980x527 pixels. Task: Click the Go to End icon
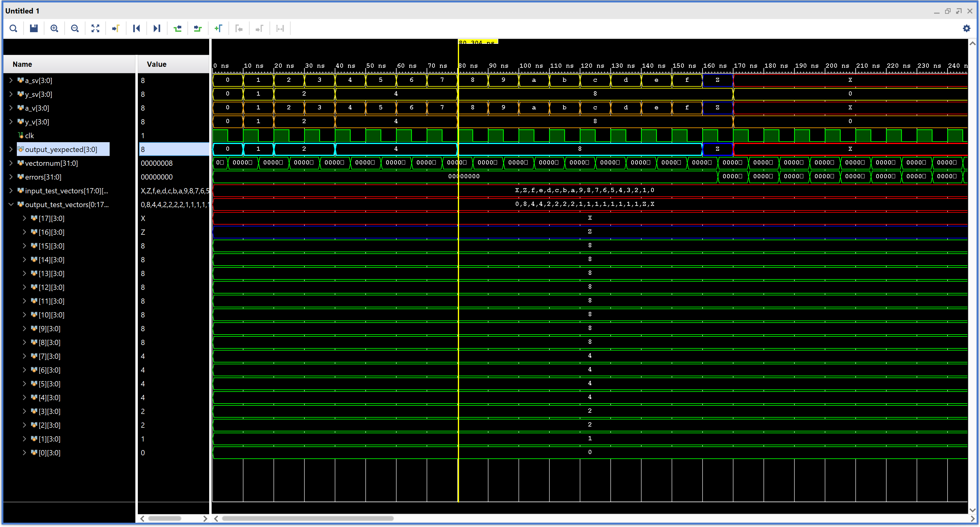[x=157, y=28]
